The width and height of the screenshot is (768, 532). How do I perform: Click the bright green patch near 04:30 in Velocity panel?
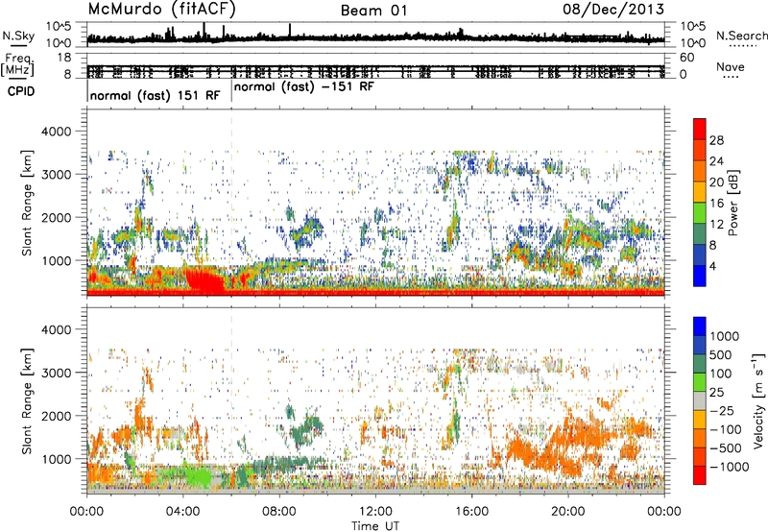click(x=199, y=476)
